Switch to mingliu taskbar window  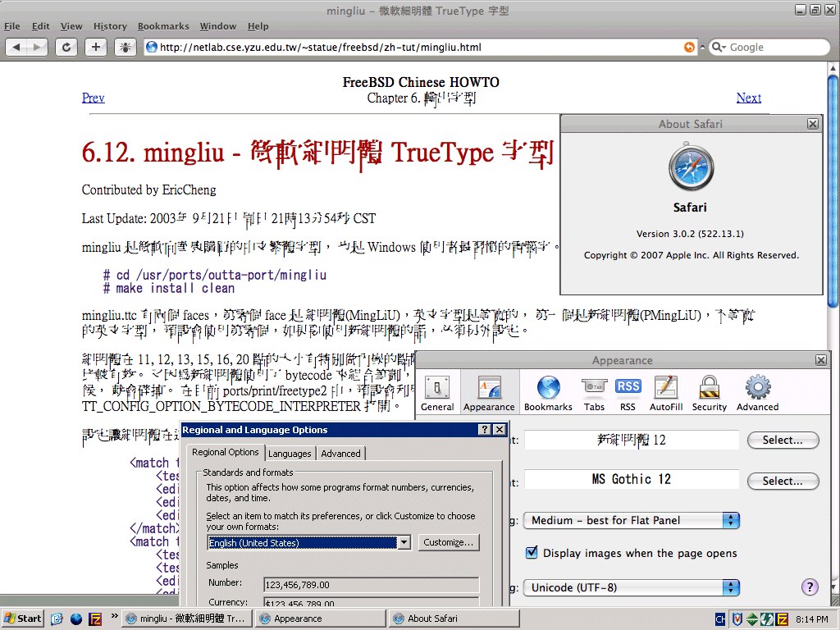(x=186, y=619)
